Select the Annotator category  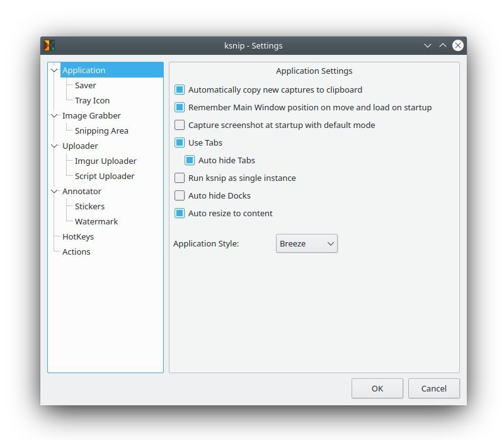[x=82, y=191]
